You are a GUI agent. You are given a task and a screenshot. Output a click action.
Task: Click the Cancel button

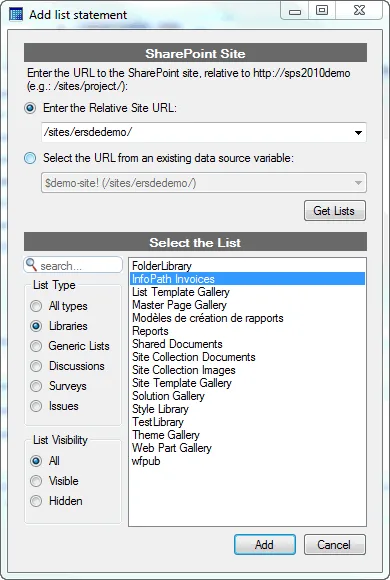coord(335,544)
